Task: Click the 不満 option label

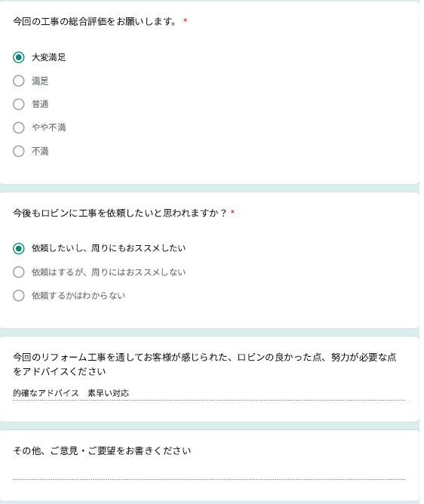Action: pos(40,151)
